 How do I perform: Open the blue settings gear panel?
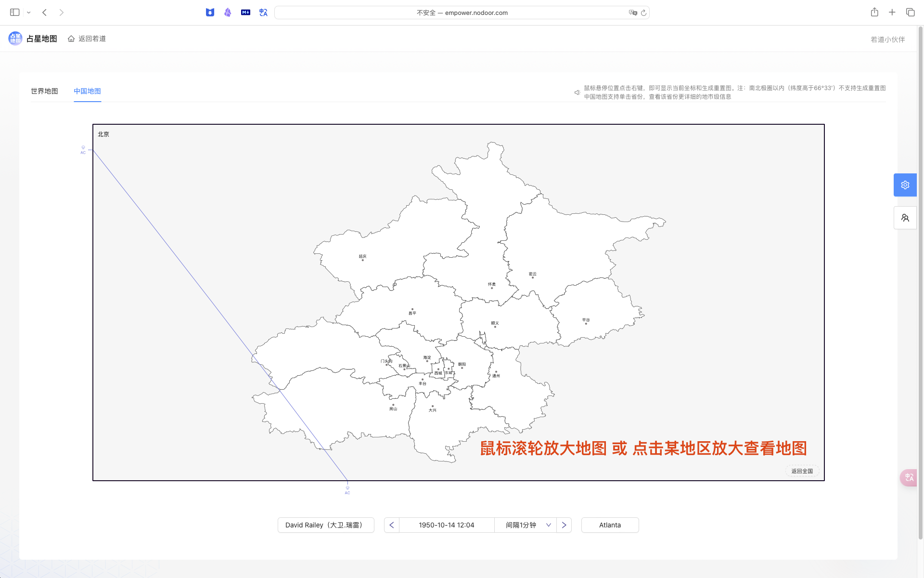pos(905,185)
